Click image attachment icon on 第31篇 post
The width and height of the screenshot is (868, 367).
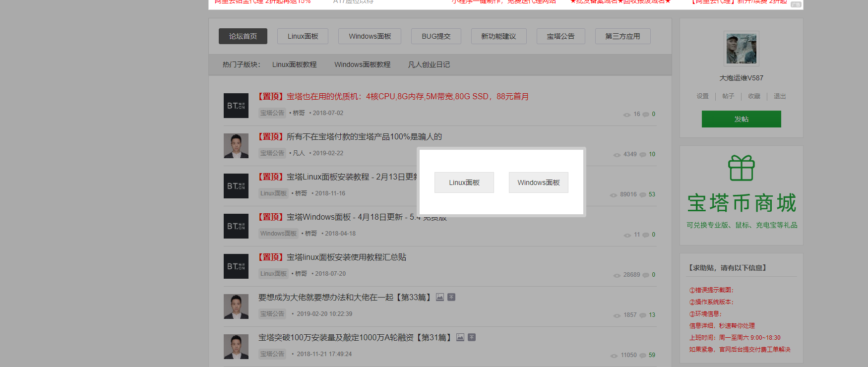pos(460,337)
